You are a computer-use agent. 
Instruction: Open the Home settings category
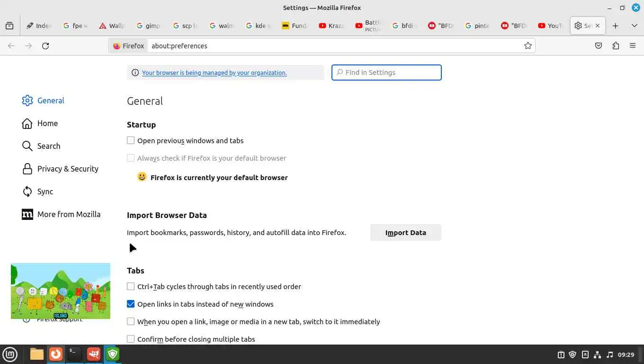pyautogui.click(x=40, y=123)
